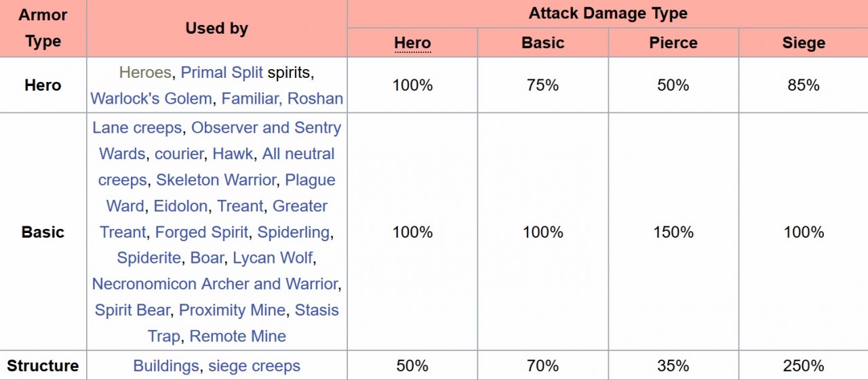Follow the Lycan Wolf link
Screen dimensions: 868x380
tap(273, 258)
